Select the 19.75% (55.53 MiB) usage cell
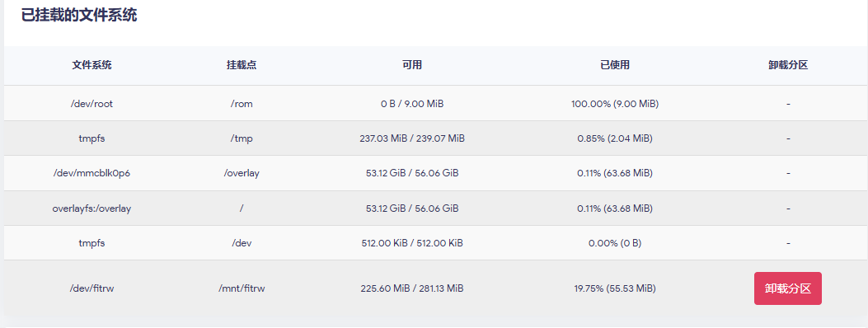The height and width of the screenshot is (328, 868). 615,288
